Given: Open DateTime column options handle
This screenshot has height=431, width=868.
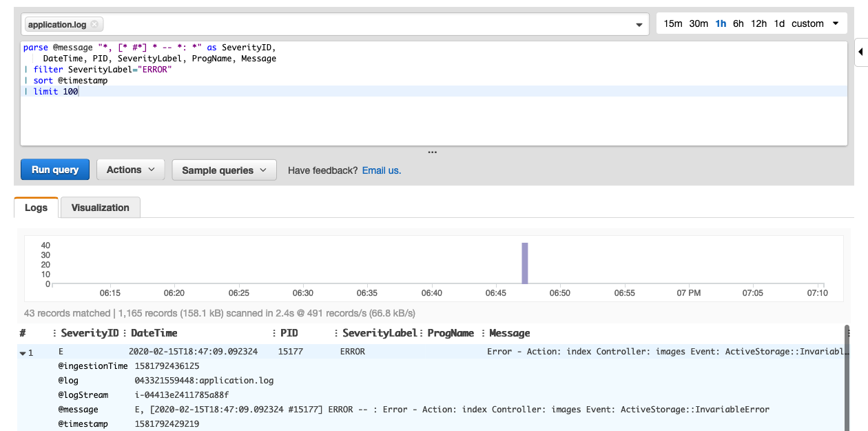Looking at the screenshot, I should pos(125,333).
